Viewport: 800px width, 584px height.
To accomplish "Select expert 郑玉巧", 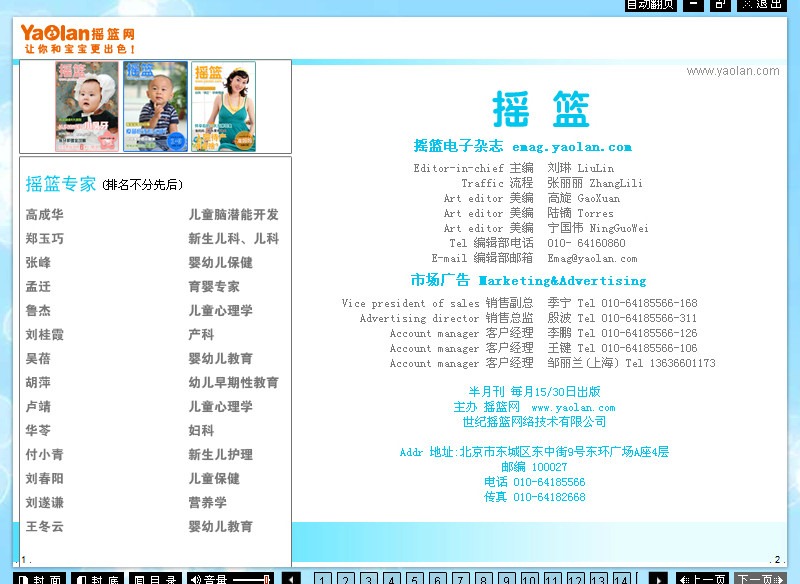I will point(45,238).
